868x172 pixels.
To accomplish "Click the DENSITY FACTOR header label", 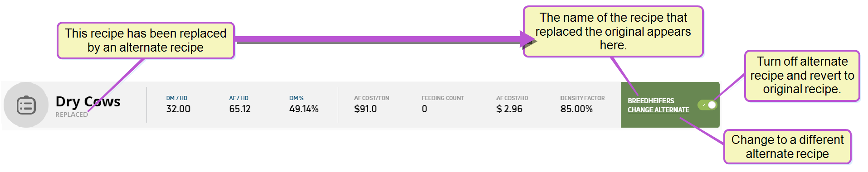I will click(582, 98).
